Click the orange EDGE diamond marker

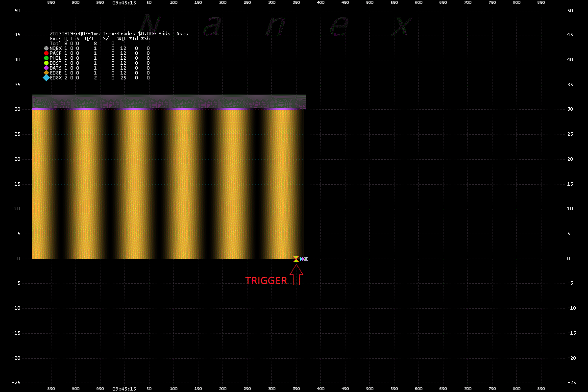point(46,73)
